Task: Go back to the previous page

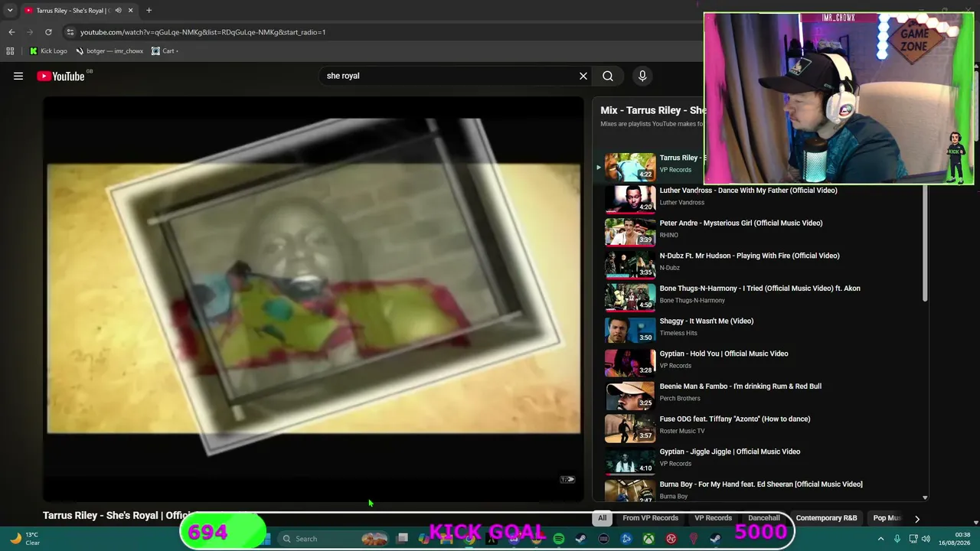Action: tap(11, 32)
